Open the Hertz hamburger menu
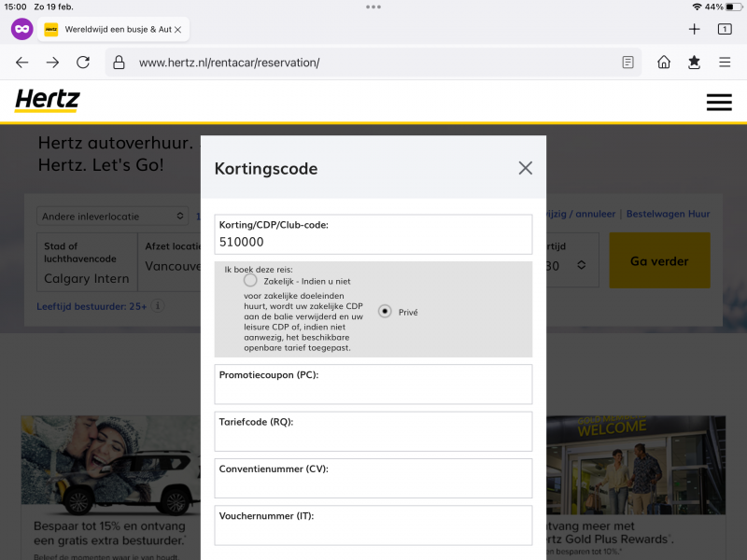 click(719, 102)
